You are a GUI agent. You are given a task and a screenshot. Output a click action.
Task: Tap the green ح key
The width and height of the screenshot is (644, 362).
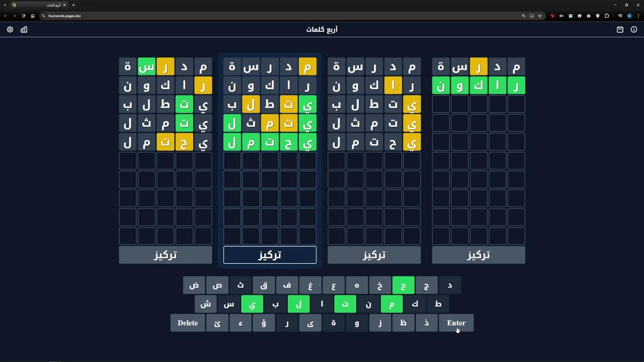click(x=403, y=285)
